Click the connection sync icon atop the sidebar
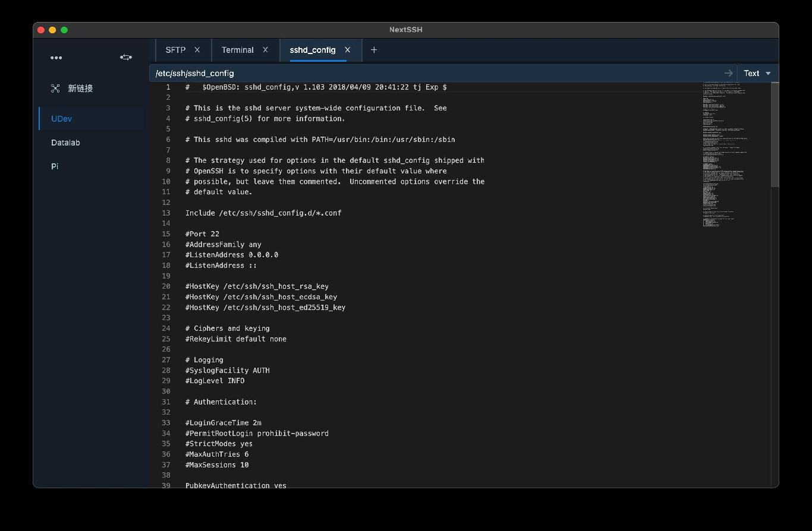 click(125, 58)
